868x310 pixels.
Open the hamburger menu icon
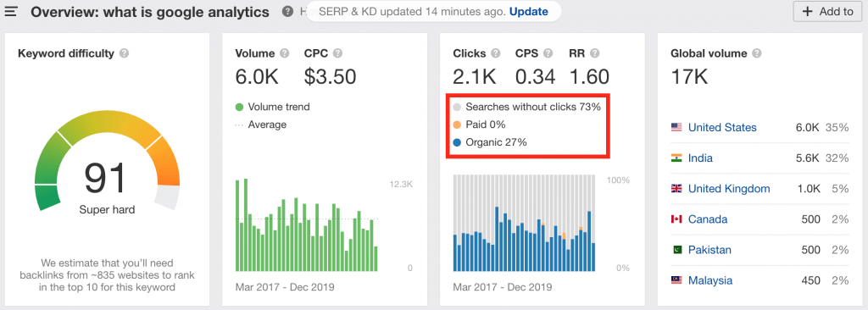10,11
